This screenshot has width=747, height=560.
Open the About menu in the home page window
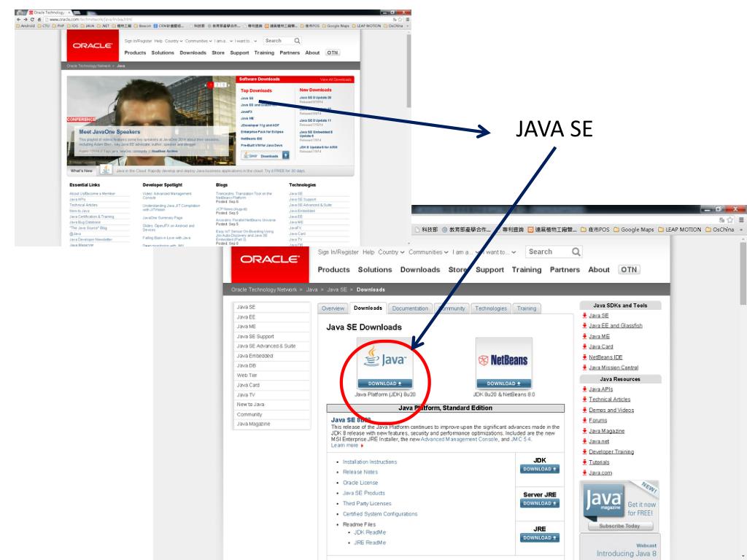pos(312,52)
